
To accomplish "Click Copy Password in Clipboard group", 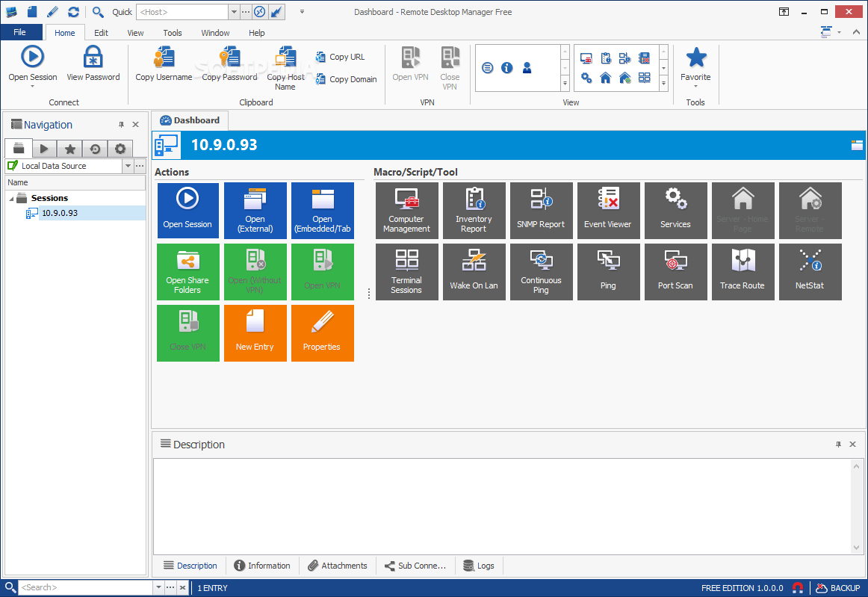I will (x=229, y=64).
